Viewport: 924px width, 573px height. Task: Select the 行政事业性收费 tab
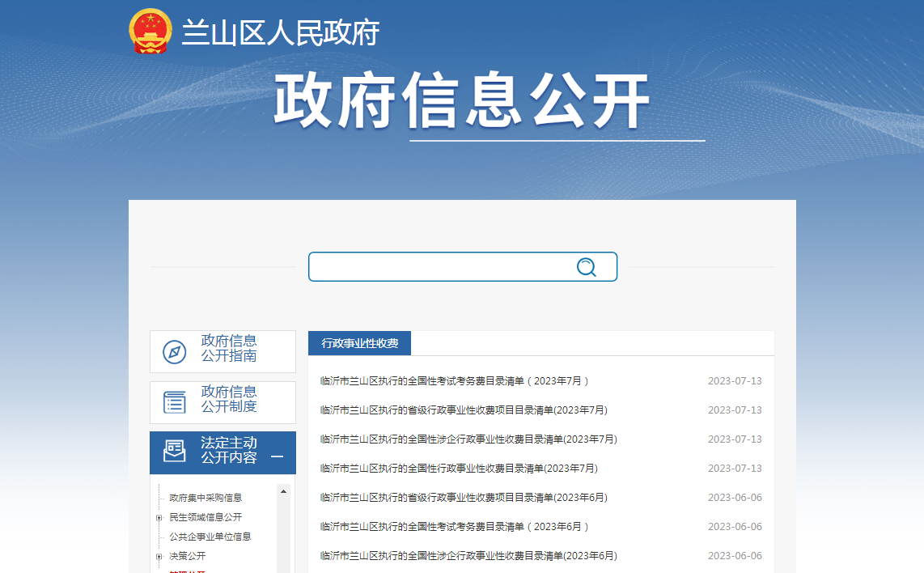point(359,343)
